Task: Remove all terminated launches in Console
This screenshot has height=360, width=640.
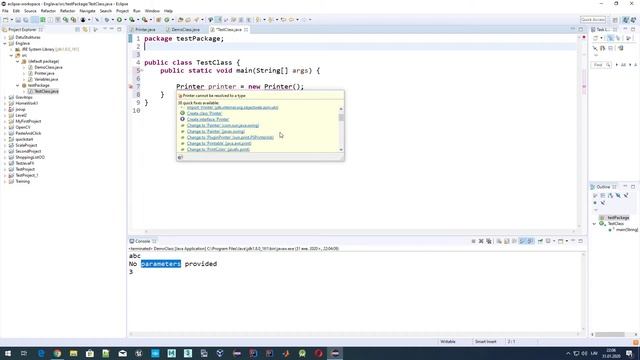Action: (489, 241)
